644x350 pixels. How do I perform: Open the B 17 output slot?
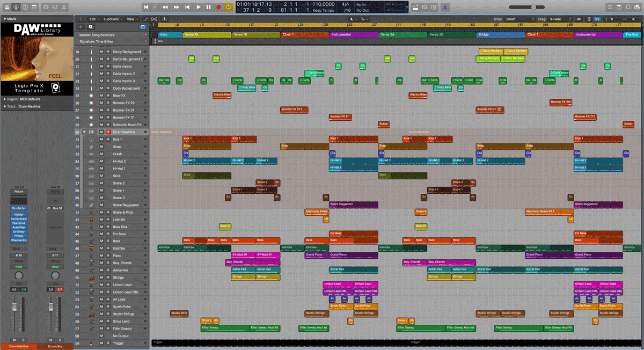pyautogui.click(x=55, y=256)
